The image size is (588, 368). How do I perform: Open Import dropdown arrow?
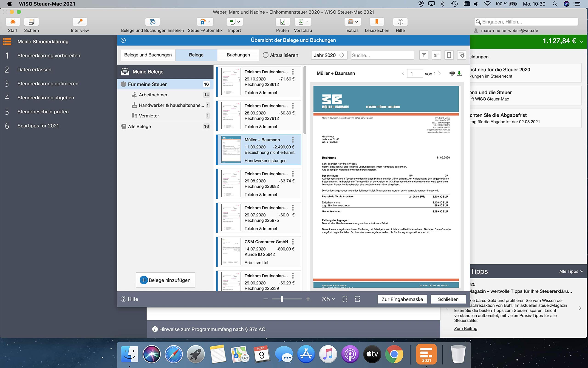(x=239, y=22)
